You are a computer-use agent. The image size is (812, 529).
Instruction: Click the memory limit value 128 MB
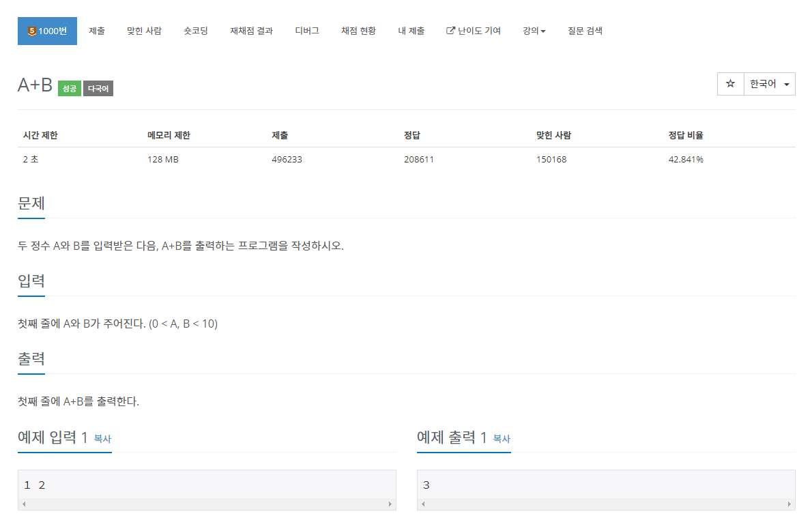(162, 160)
